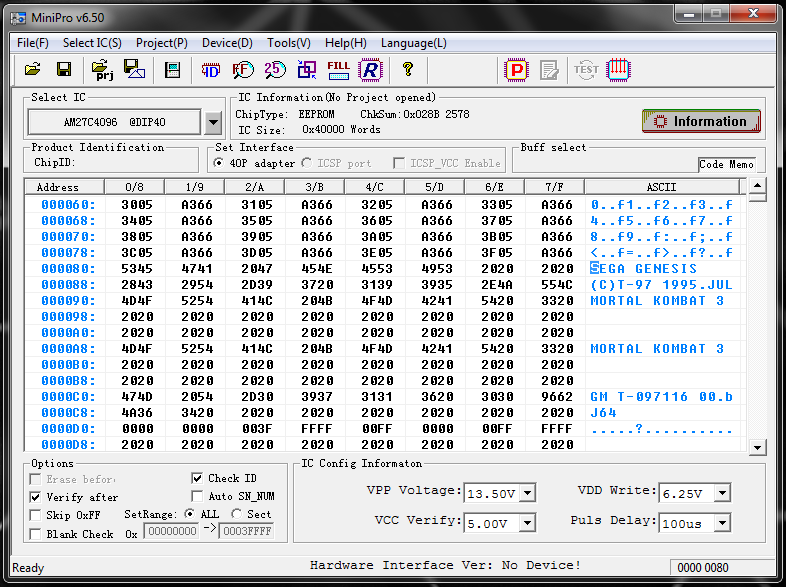Screen dimensions: 786x587
Task: Click ASCII text GM T-097116 00.b
Action: (661, 397)
